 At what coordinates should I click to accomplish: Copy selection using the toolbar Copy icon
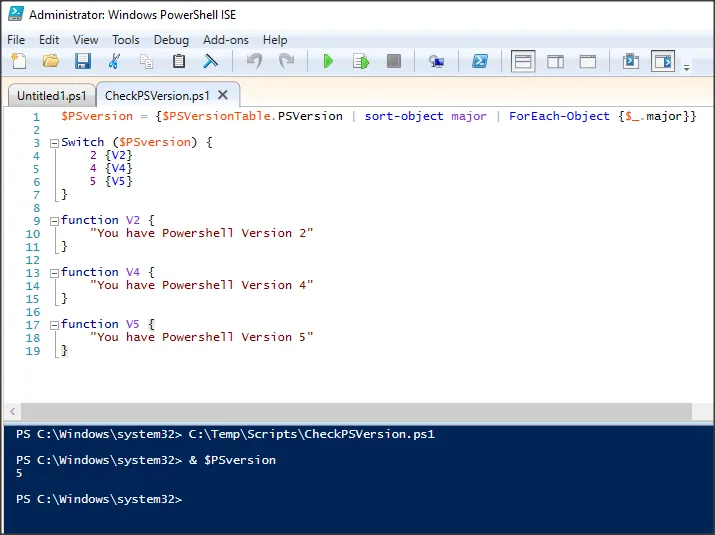tap(146, 61)
